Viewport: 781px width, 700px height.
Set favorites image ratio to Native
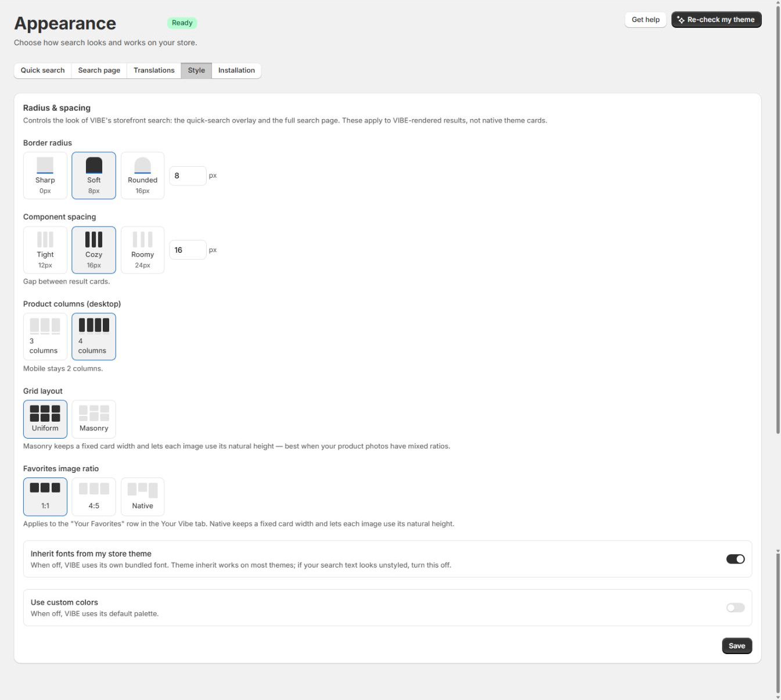point(142,497)
